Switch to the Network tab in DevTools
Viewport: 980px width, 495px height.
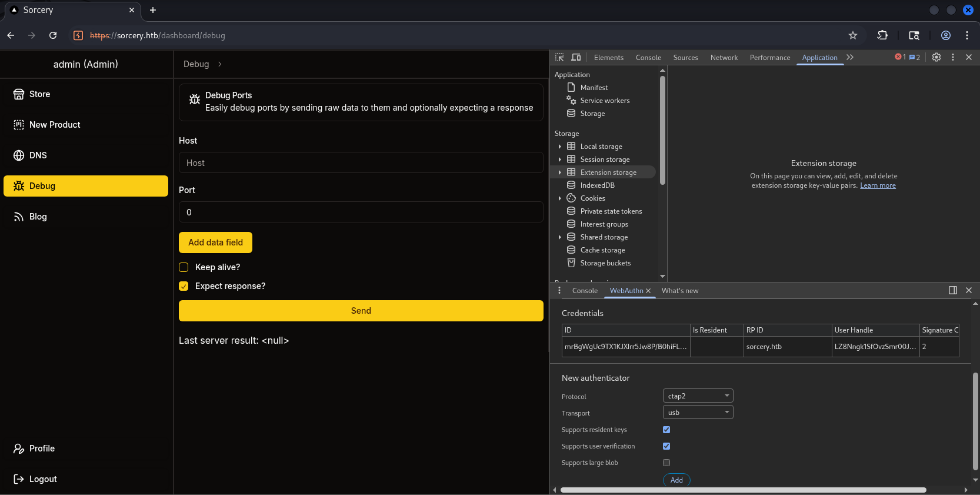pos(724,58)
